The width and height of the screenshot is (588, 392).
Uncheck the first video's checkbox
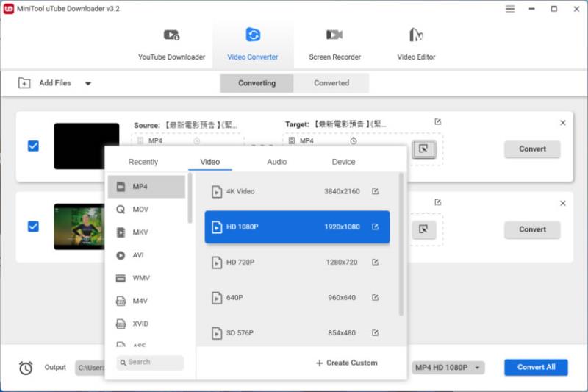[33, 146]
